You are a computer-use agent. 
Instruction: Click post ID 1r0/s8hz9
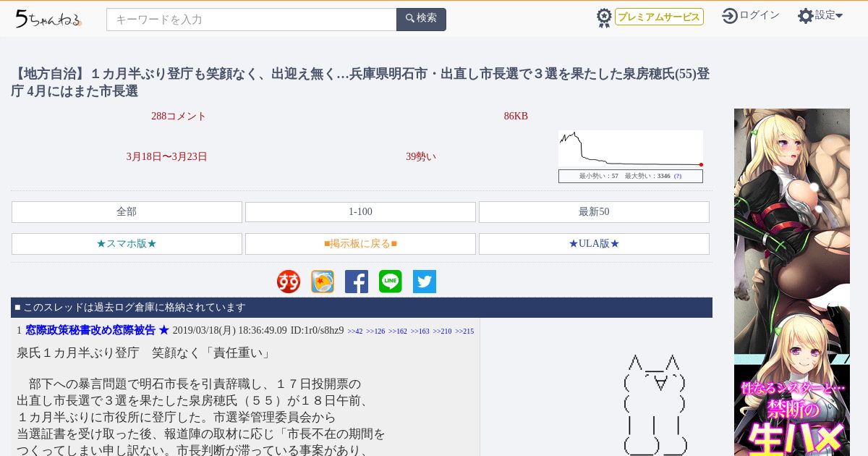317,330
